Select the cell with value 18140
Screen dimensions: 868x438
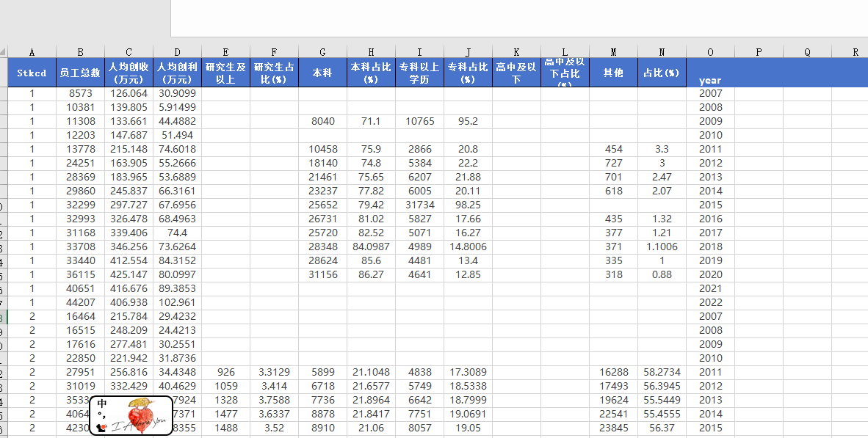(322, 163)
